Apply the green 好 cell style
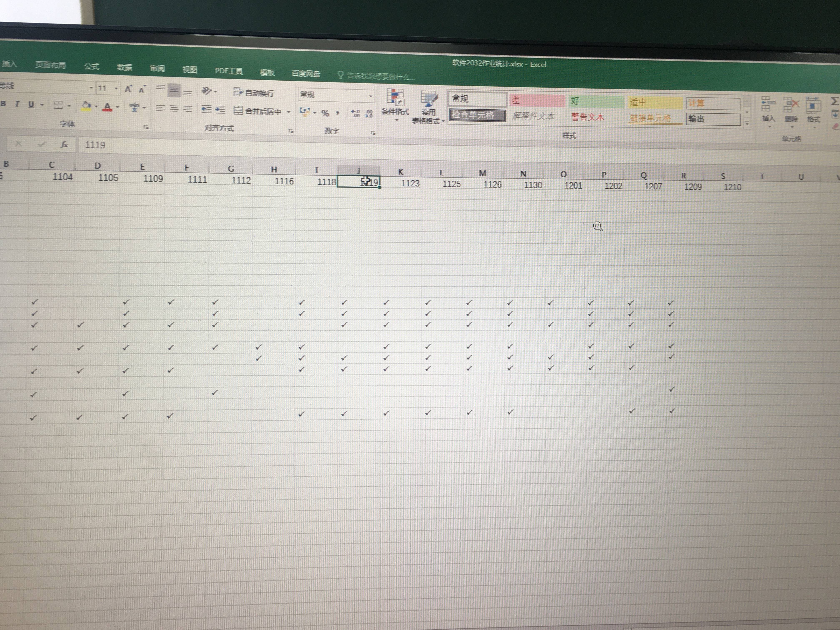This screenshot has height=630, width=840. (x=596, y=101)
